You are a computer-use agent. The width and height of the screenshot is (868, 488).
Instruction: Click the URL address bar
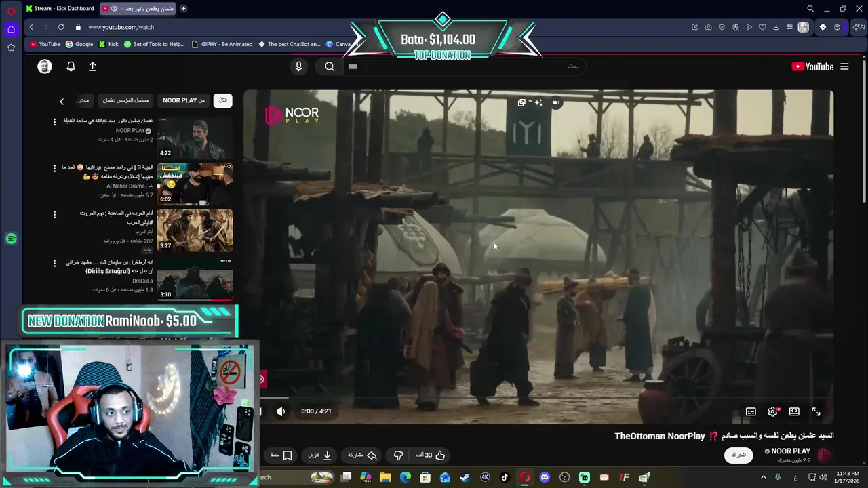pos(380,27)
